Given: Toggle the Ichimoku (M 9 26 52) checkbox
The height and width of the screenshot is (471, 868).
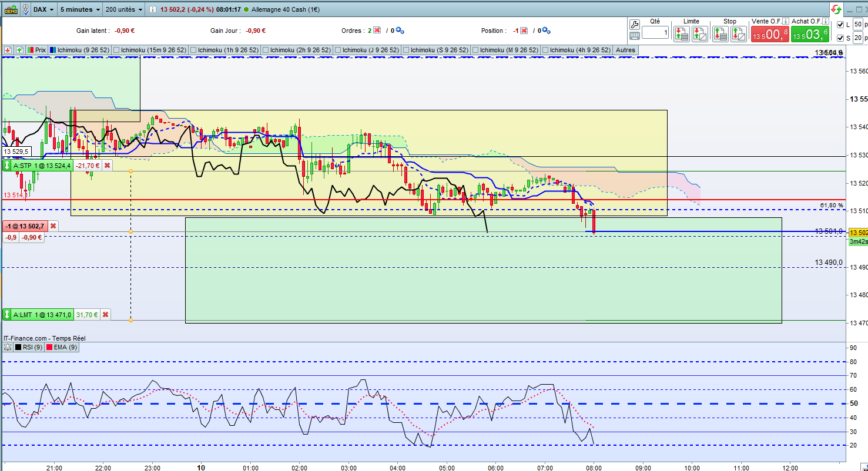Looking at the screenshot, I should tap(475, 50).
